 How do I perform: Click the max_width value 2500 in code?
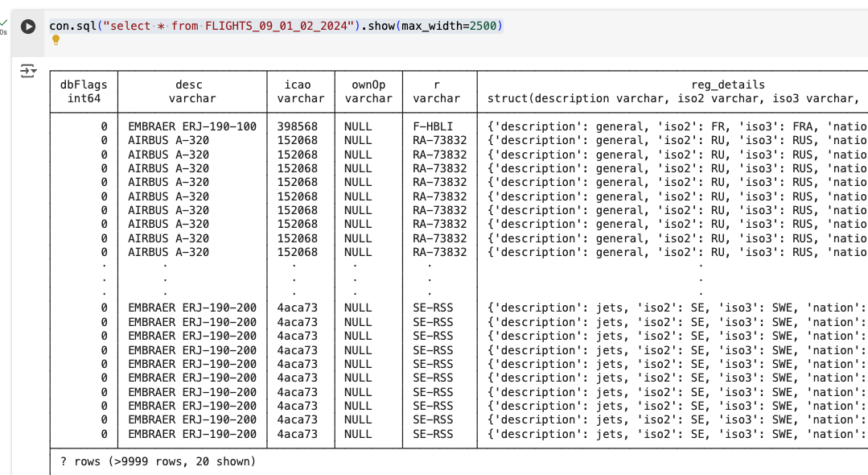pos(483,26)
